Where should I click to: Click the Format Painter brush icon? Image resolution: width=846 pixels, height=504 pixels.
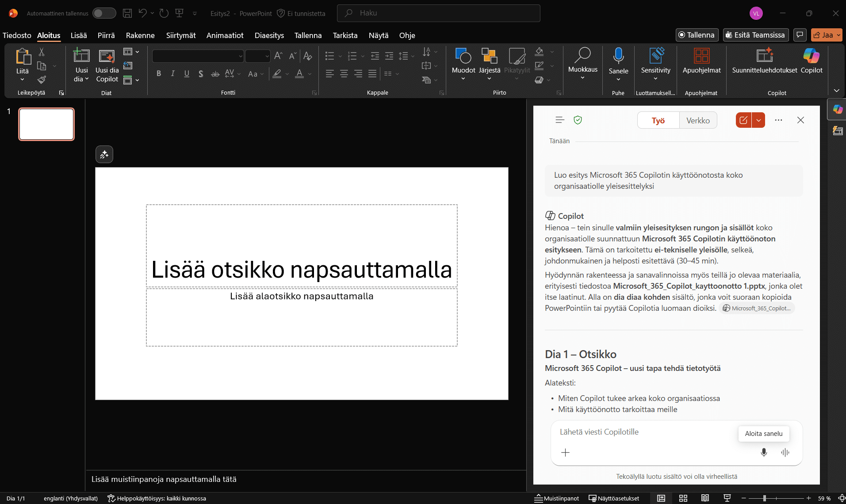coord(42,80)
